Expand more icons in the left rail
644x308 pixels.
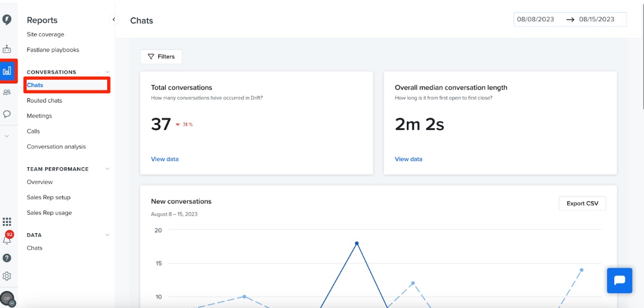click(x=7, y=136)
